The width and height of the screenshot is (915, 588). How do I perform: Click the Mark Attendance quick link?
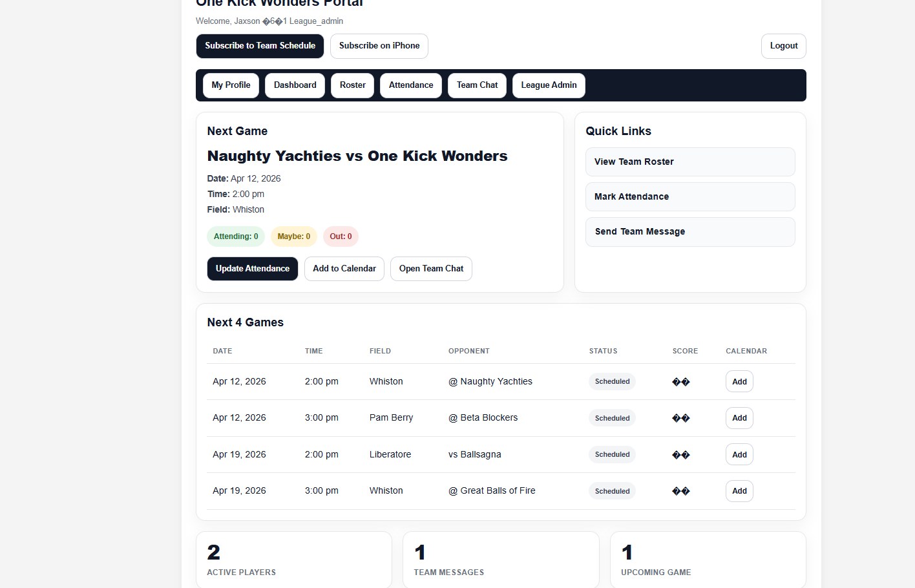pos(689,196)
